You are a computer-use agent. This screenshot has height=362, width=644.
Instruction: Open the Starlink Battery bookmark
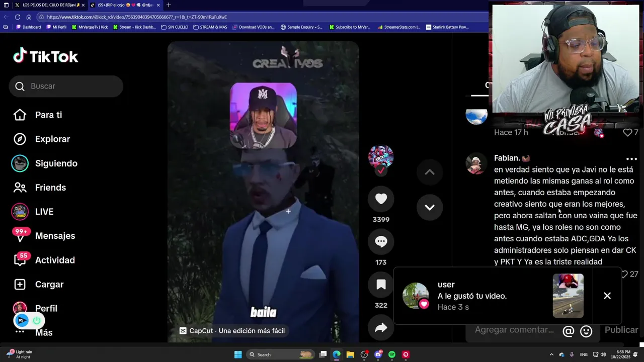click(447, 27)
